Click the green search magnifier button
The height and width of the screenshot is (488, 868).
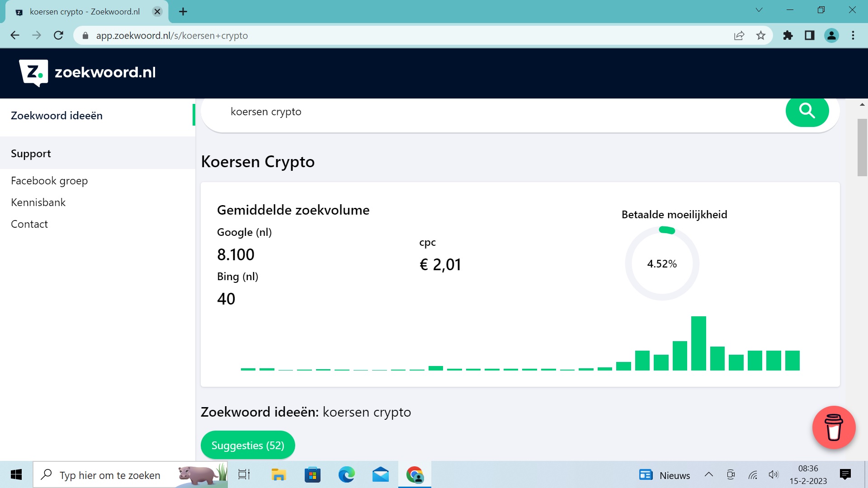[x=807, y=111]
